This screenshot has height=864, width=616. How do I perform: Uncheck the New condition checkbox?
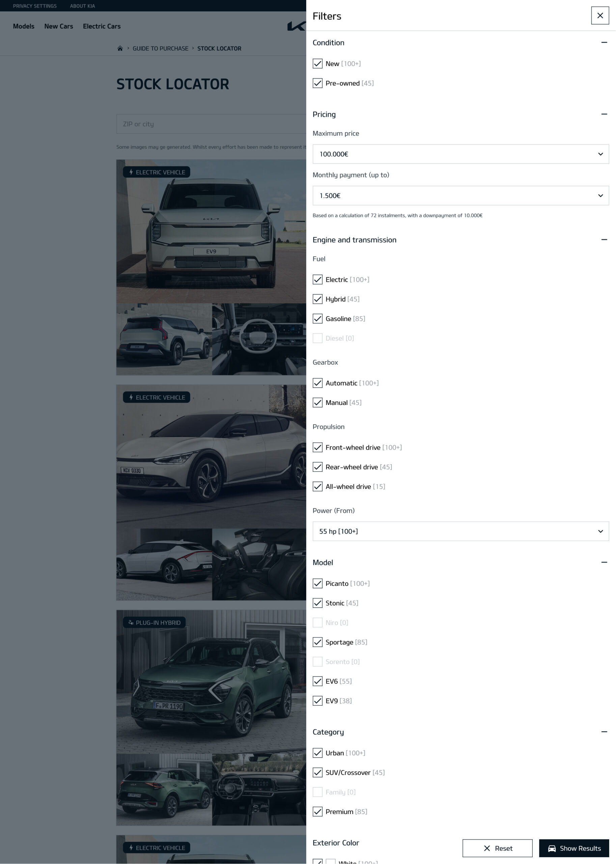(x=317, y=64)
